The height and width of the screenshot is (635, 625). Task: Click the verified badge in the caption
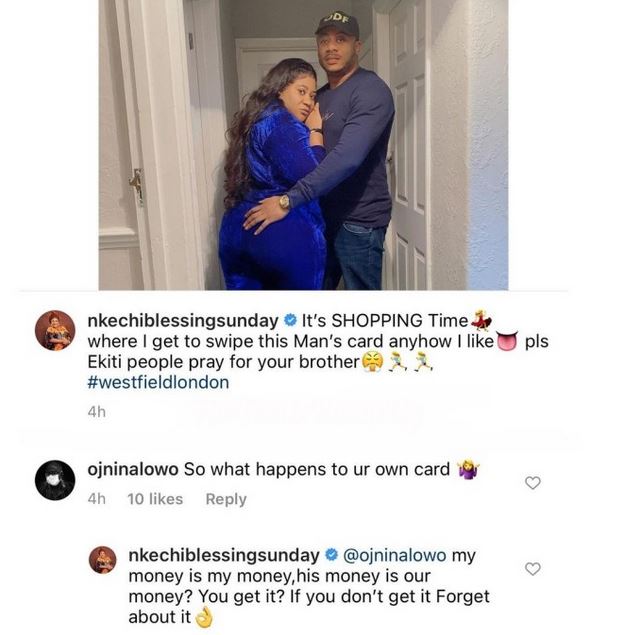coord(292,321)
